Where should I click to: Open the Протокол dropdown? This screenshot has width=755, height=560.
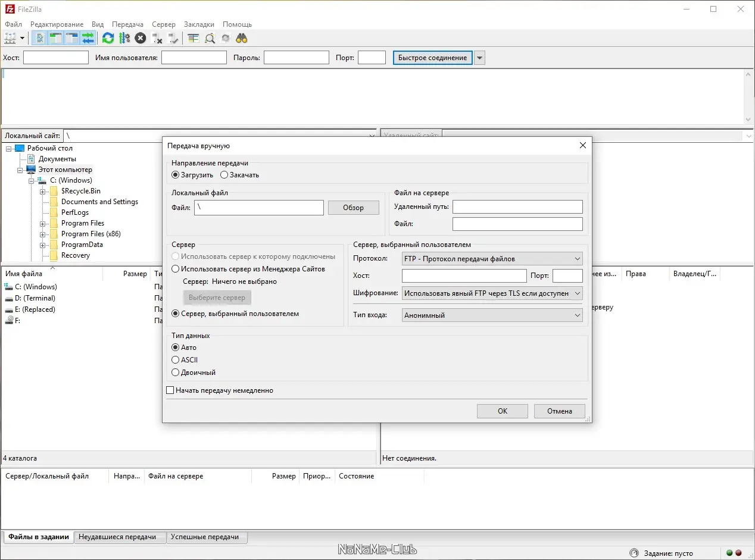click(492, 259)
